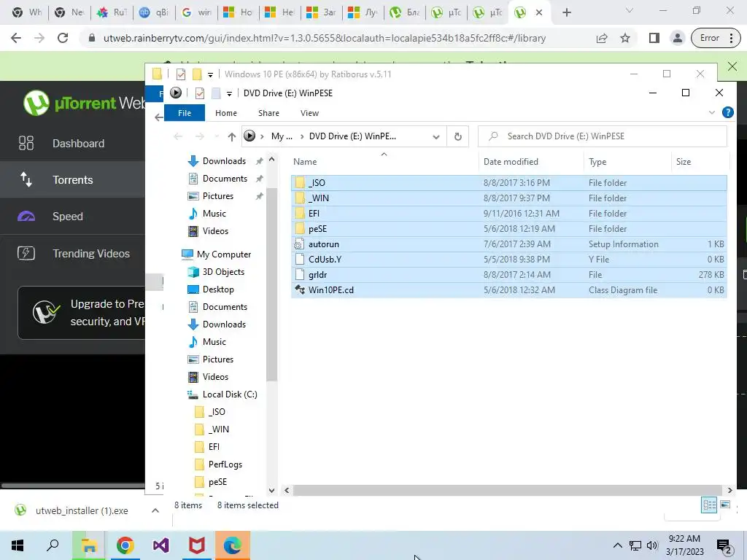Image resolution: width=747 pixels, height=560 pixels.
Task: Open Chrome profile avatar menu
Action: [x=678, y=38]
